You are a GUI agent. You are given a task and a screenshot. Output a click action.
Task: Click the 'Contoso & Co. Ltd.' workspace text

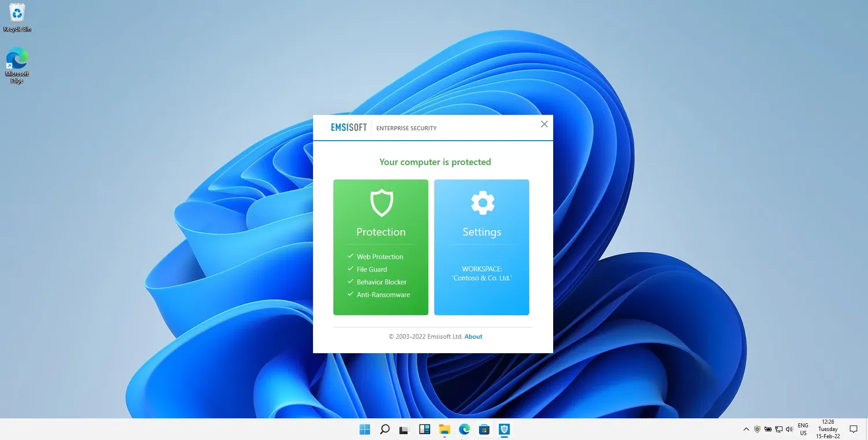(x=481, y=278)
